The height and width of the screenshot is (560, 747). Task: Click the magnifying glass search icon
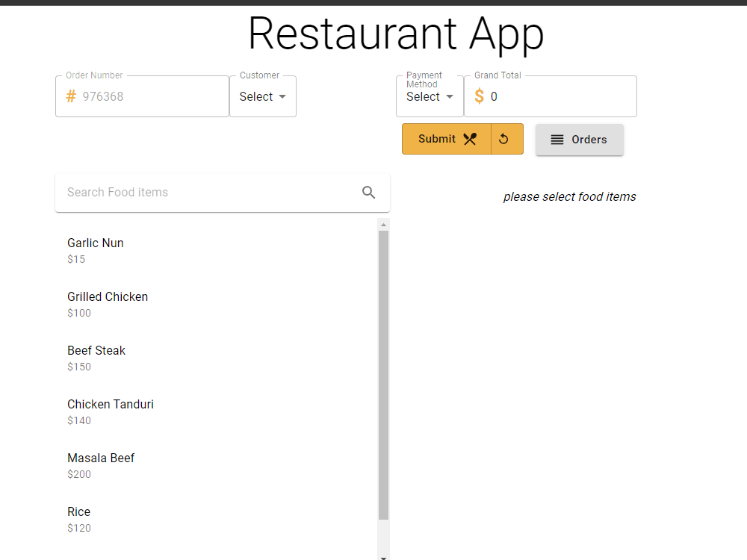click(368, 192)
